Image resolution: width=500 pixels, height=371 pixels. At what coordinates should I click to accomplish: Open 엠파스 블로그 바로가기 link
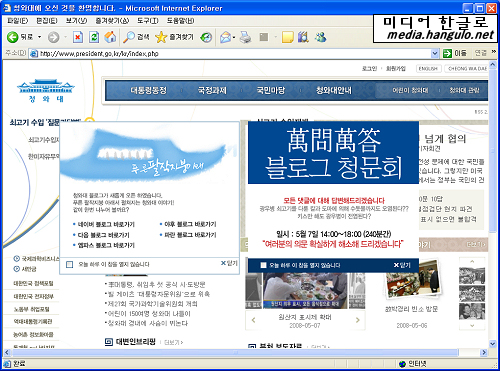(106, 245)
